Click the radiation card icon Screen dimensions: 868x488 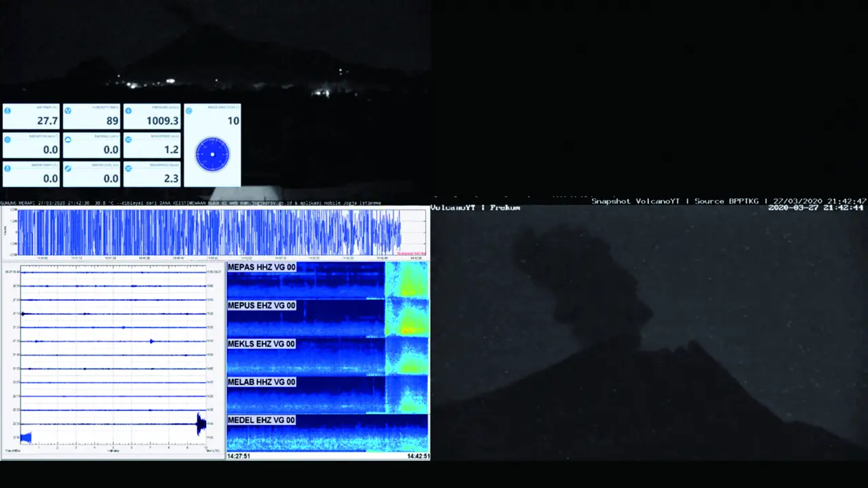point(7,139)
